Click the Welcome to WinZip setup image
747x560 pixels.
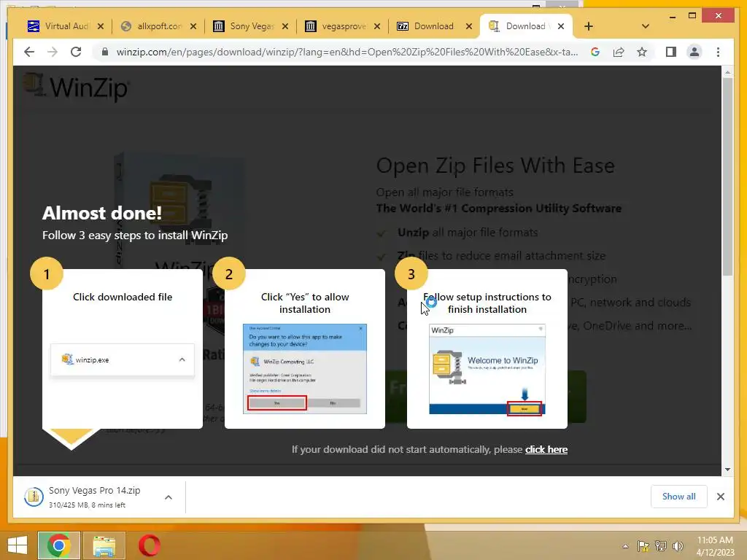487,370
